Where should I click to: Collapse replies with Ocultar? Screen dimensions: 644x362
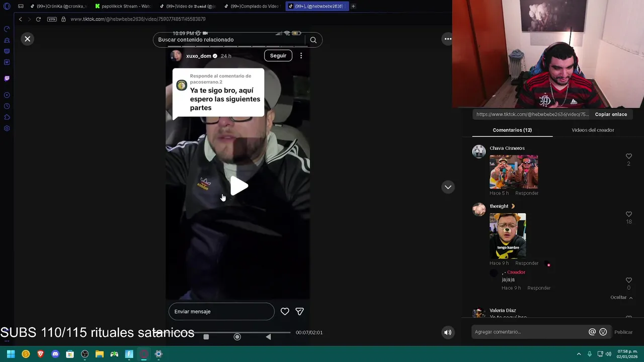[x=621, y=298]
